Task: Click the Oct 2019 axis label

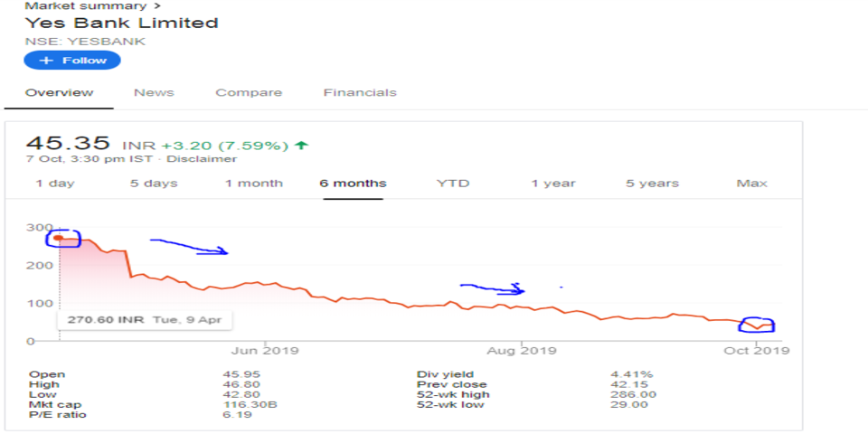Action: point(756,351)
